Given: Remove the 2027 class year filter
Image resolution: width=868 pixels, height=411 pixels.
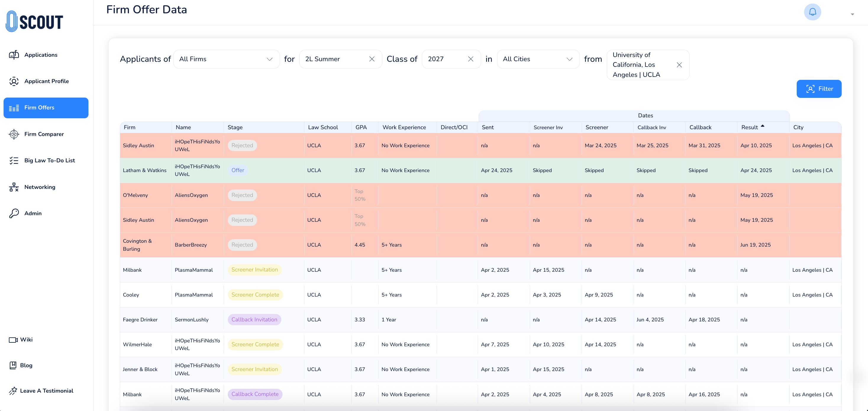Looking at the screenshot, I should point(470,59).
